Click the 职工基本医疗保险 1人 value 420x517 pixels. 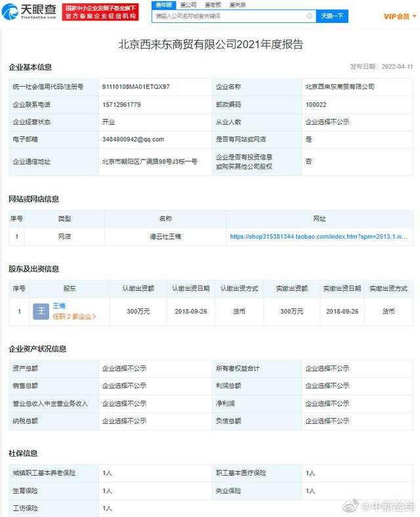310,473
